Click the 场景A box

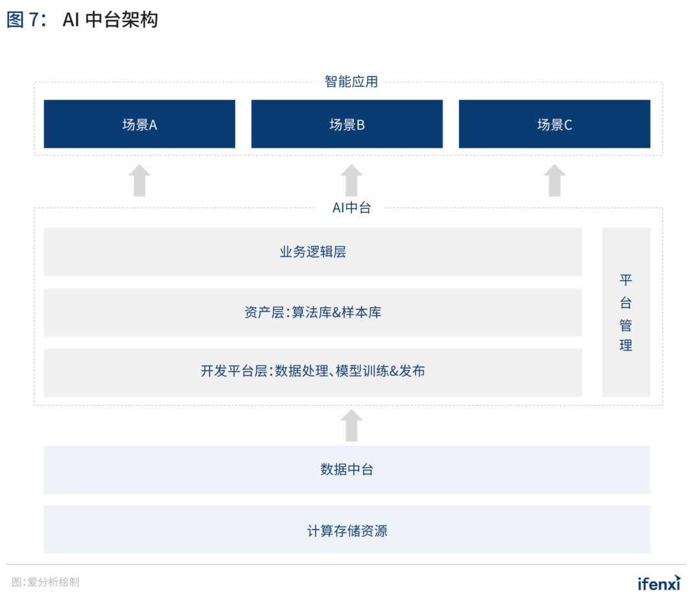139,124
